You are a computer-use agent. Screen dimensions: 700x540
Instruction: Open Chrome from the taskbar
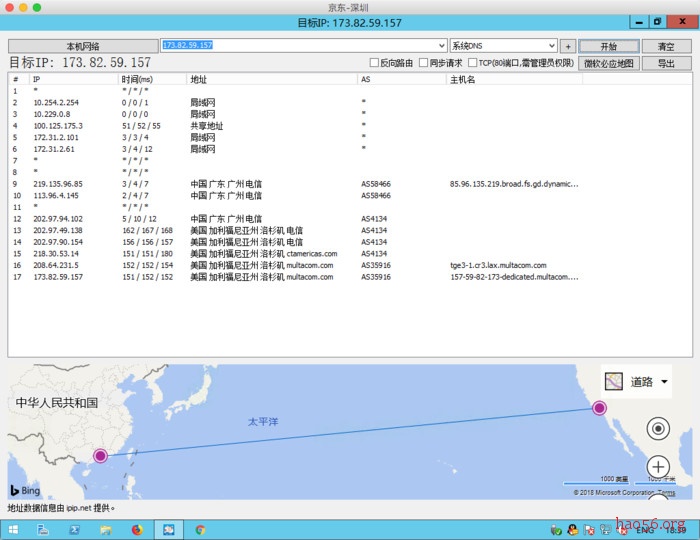pyautogui.click(x=200, y=530)
